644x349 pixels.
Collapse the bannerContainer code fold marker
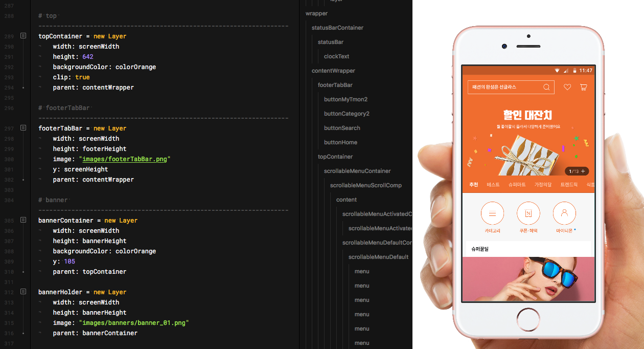click(23, 220)
